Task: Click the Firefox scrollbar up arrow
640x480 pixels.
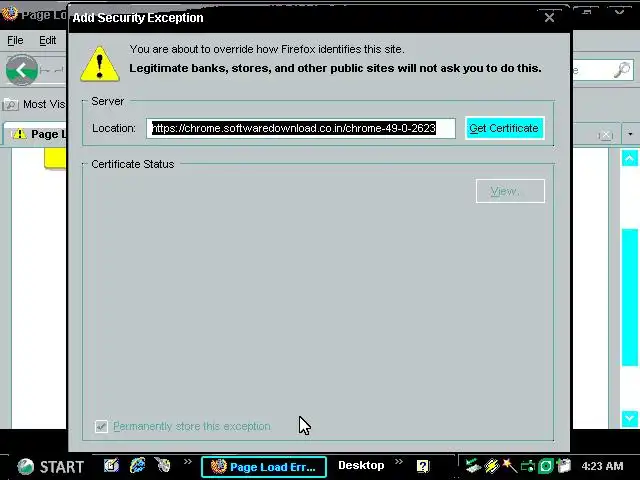Action: 629,158
